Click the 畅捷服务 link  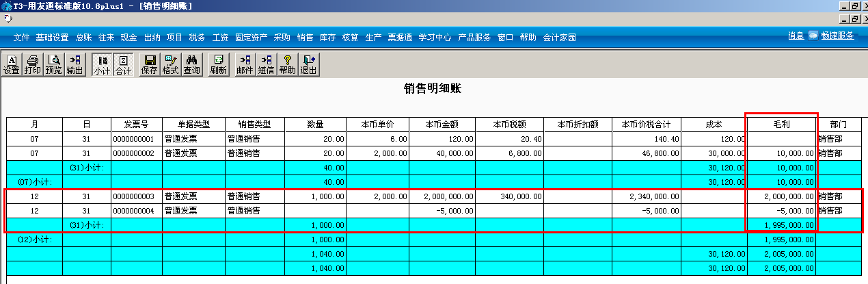point(837,36)
